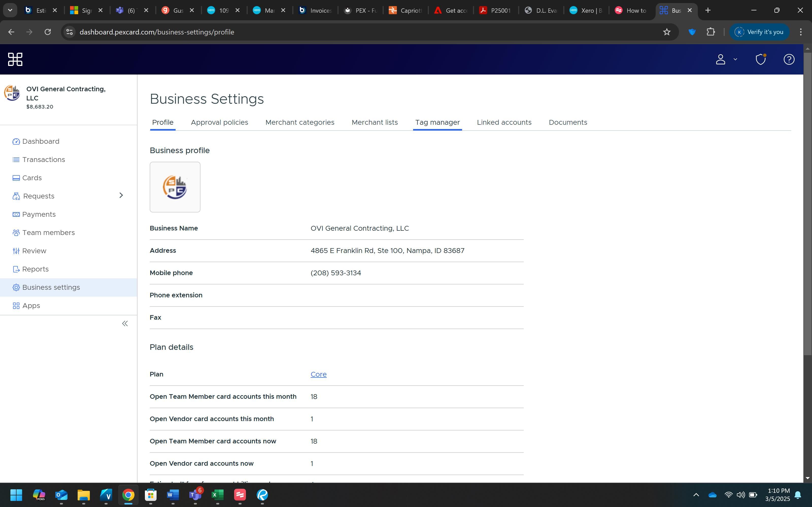The width and height of the screenshot is (812, 507).
Task: Click the PEX grid logo icon
Action: pyautogui.click(x=15, y=59)
